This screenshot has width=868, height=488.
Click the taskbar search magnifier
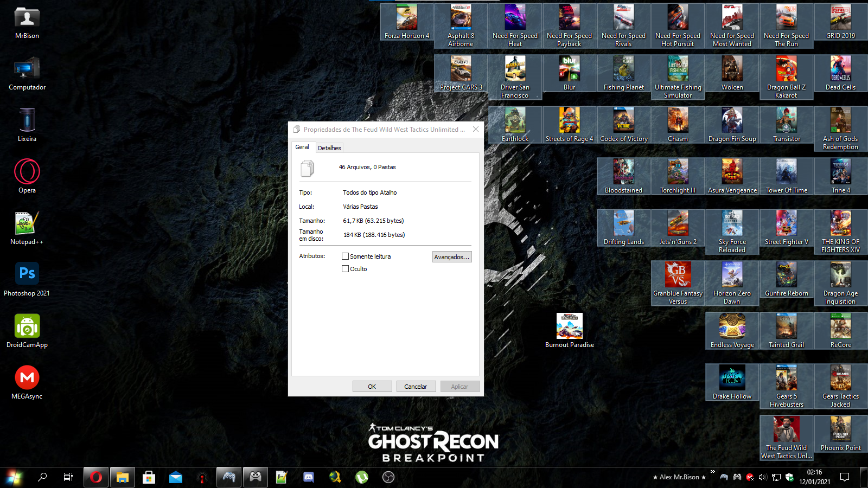click(42, 477)
